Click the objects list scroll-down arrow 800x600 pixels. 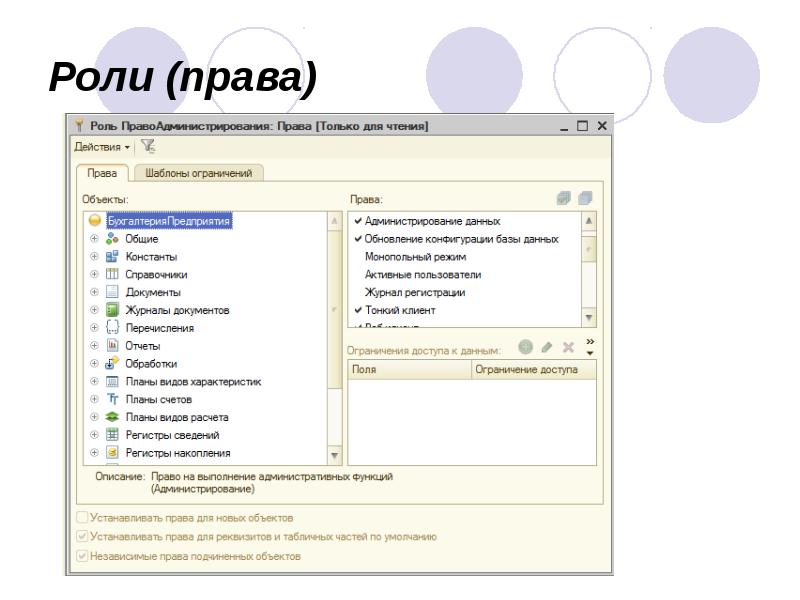(x=335, y=455)
